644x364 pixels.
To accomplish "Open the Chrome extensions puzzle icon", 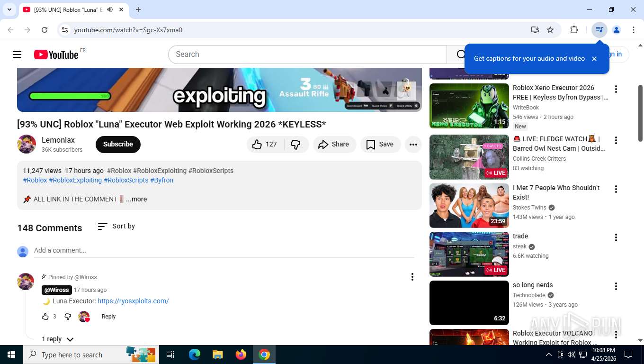I will pyautogui.click(x=574, y=30).
